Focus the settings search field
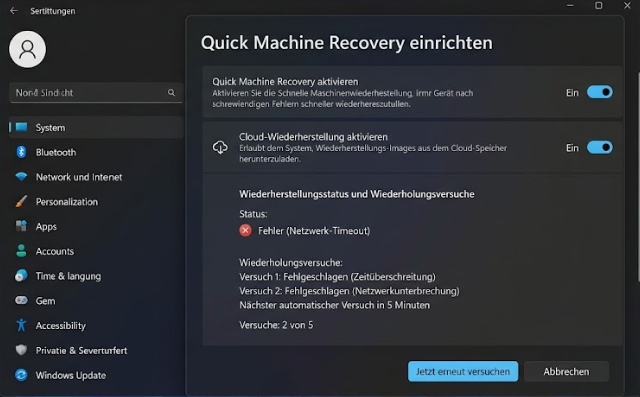Viewport: 640px width, 397px height. (96, 93)
